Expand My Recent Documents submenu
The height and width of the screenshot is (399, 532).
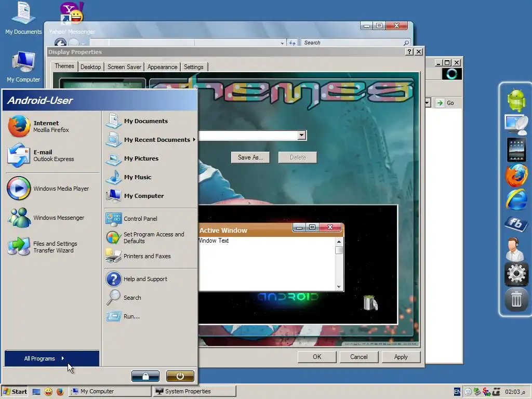tap(150, 140)
